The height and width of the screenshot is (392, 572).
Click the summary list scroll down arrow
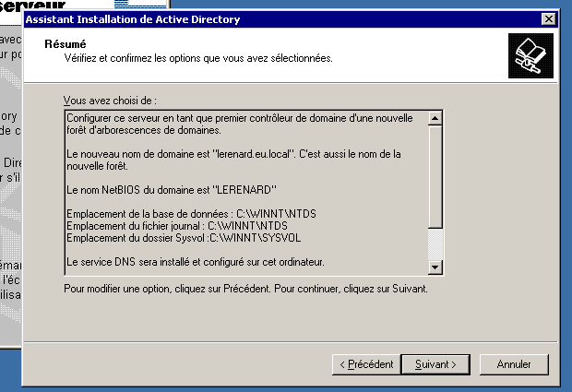[x=435, y=267]
